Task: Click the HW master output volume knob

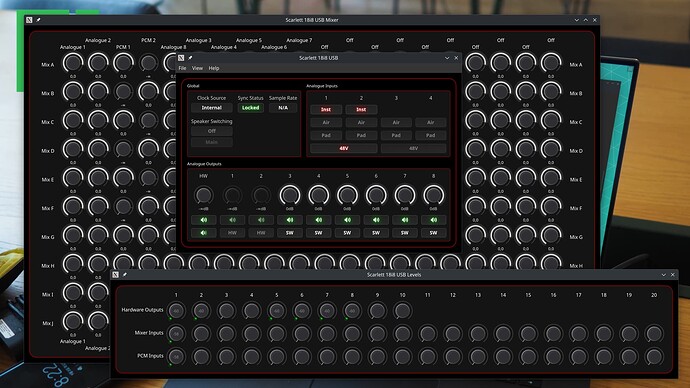Action: [x=203, y=195]
